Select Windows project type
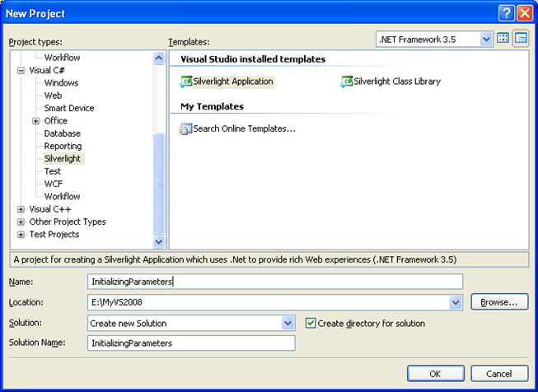 coord(62,83)
